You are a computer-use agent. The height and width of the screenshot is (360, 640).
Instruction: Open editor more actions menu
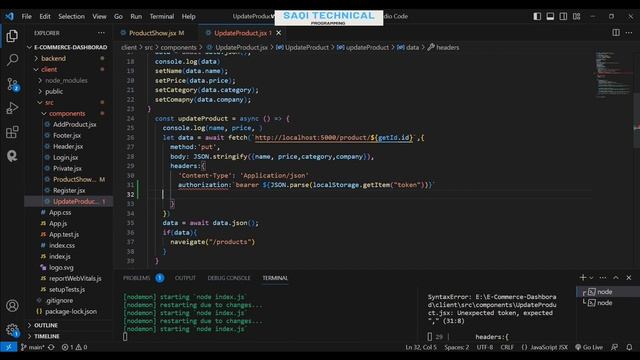[629, 33]
